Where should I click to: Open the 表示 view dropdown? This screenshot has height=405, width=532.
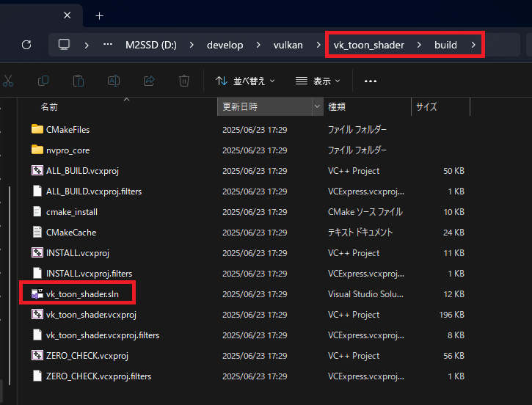[x=317, y=81]
